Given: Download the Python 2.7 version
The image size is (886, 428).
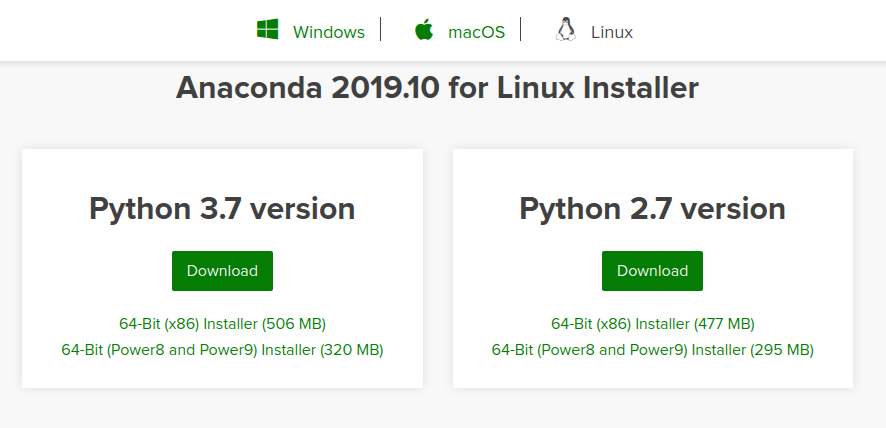Looking at the screenshot, I should tap(652, 271).
